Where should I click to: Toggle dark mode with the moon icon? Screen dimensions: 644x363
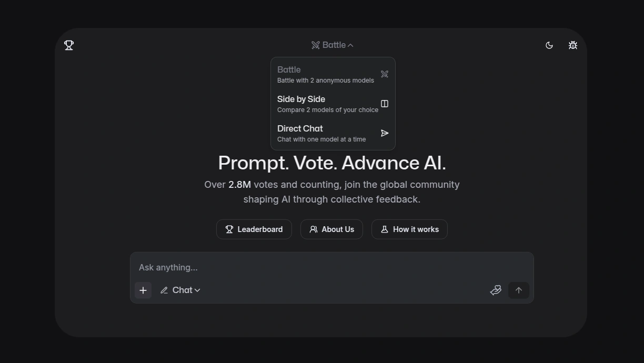click(549, 45)
